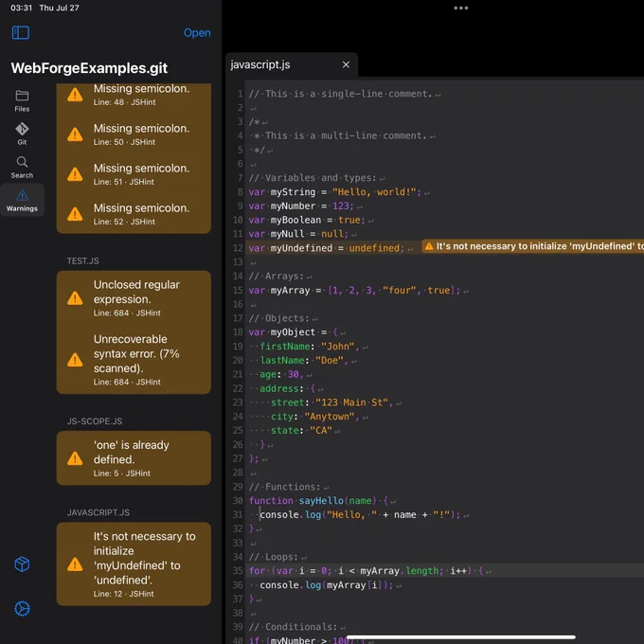Image resolution: width=644 pixels, height=644 pixels.
Task: Click the Thu Jul 27 date
Action: (59, 8)
